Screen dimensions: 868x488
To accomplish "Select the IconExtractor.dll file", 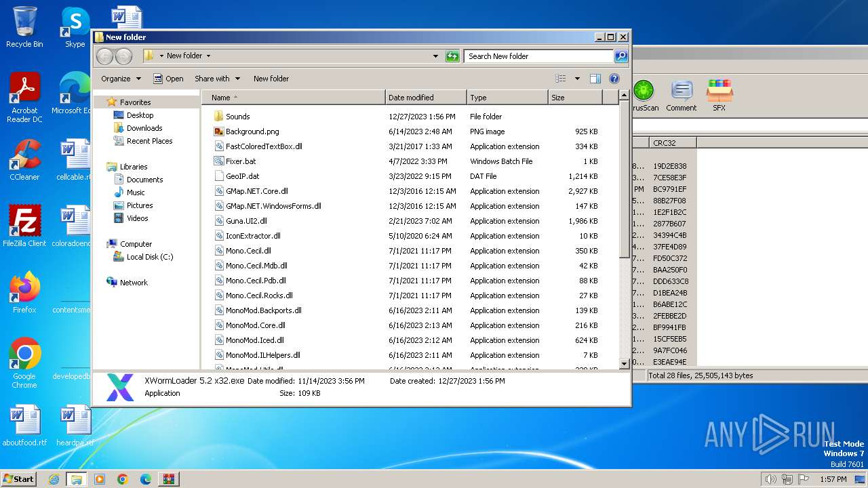I will click(253, 236).
